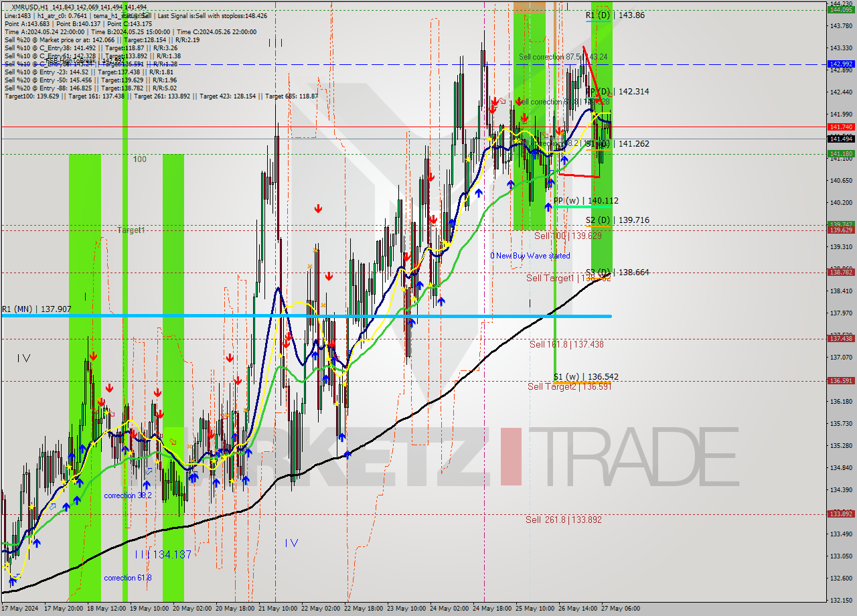Click the red 136.591 price tag
Image resolution: width=857 pixels, height=616 pixels.
[x=841, y=380]
